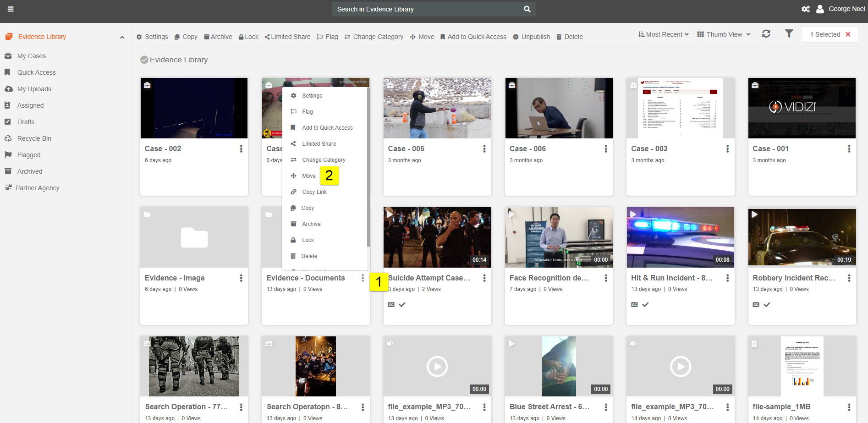Click Unpublish in the toolbar

[531, 37]
